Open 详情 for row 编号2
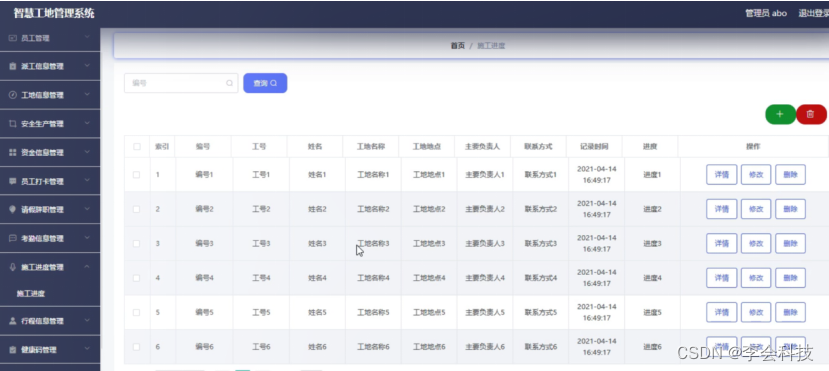 721,209
